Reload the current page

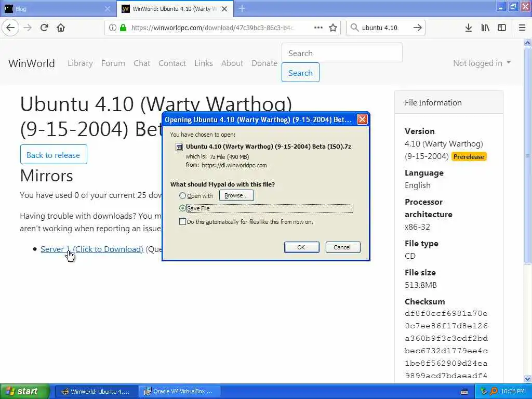tap(45, 28)
